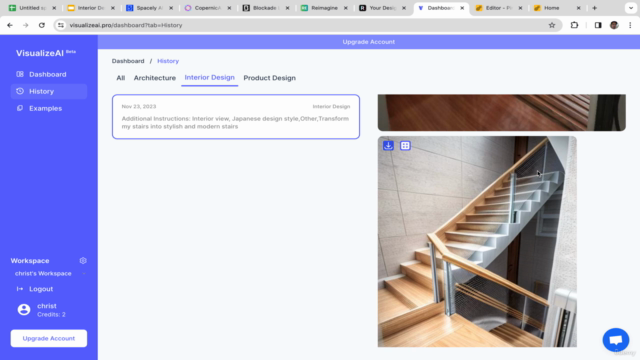Close the Dashboard browser tab
This screenshot has width=640, height=360.
(462, 8)
